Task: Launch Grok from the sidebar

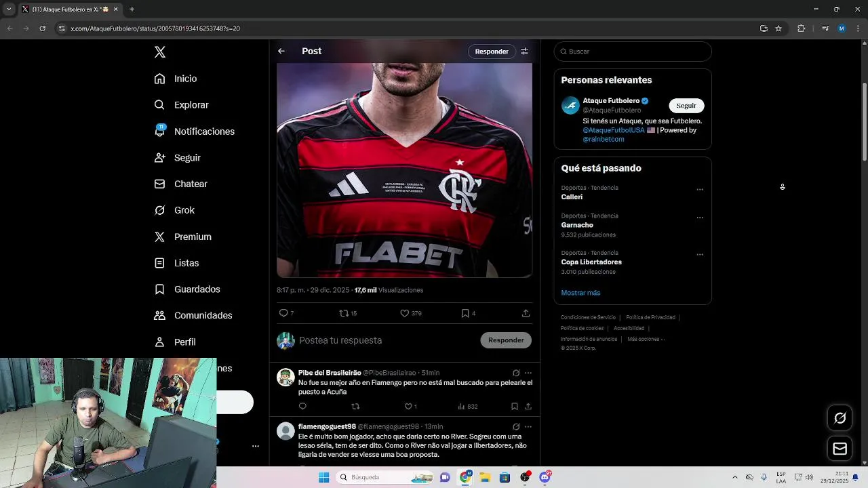Action: point(174,210)
